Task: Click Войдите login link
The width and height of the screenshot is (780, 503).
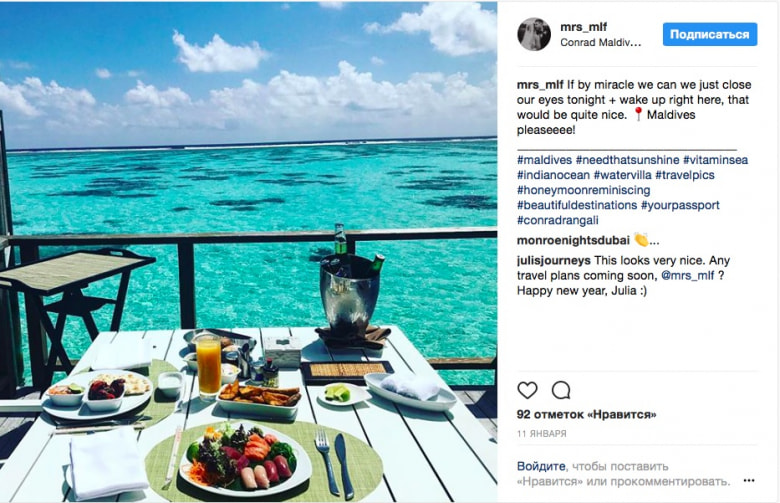Action: pyautogui.click(x=541, y=466)
